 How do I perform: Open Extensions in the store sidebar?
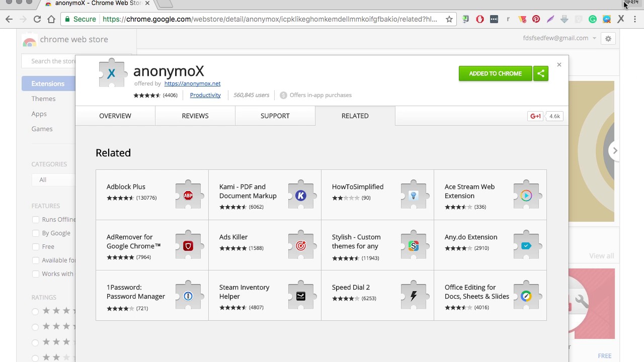[48, 83]
